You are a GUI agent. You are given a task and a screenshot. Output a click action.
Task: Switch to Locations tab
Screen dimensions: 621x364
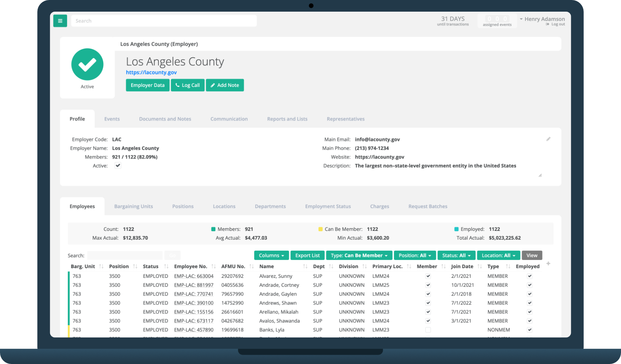click(x=224, y=206)
